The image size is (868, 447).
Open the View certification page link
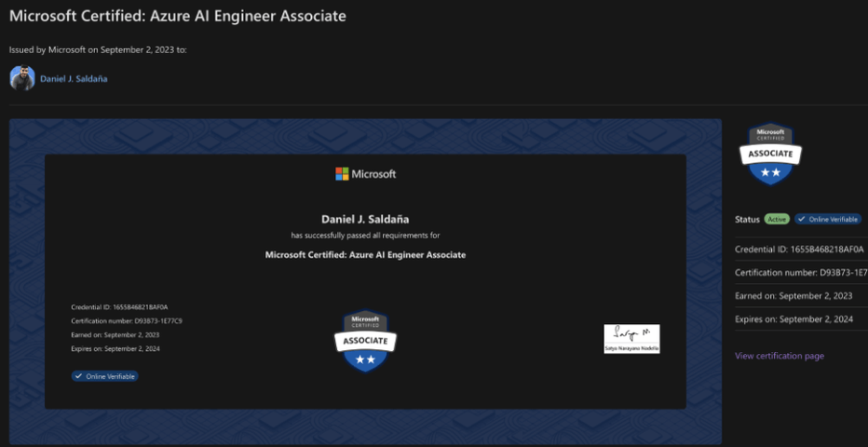coord(779,356)
